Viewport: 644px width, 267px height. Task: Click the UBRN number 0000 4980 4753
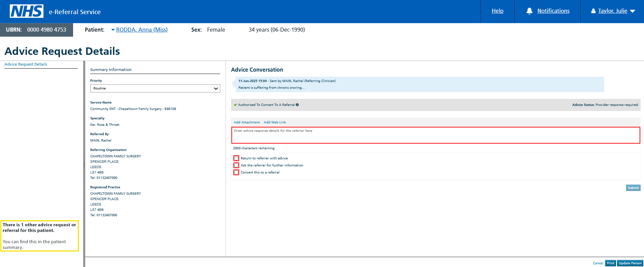point(47,30)
